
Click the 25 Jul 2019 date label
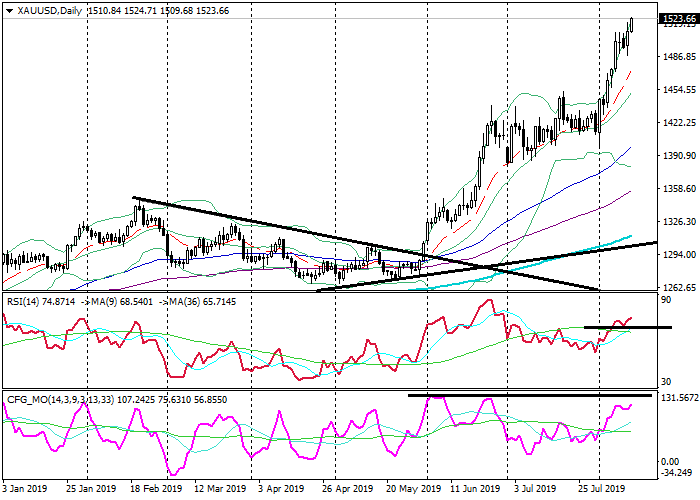pos(602,491)
